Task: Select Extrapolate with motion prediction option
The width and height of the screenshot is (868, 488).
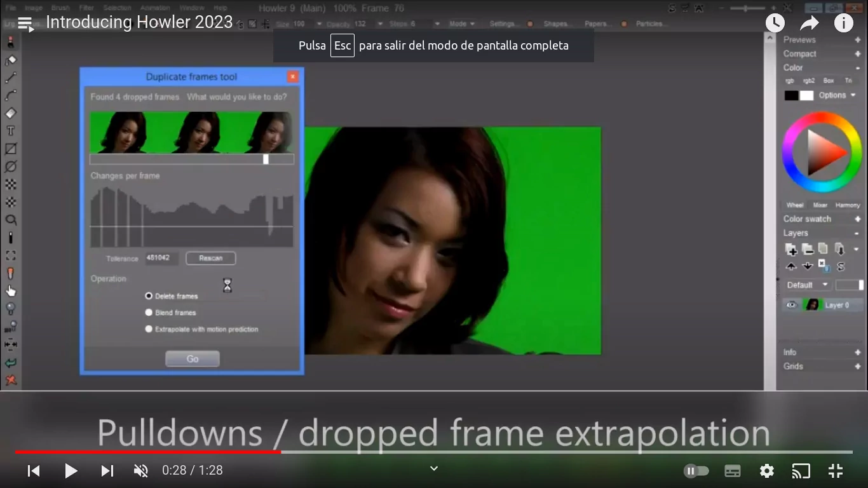Action: (149, 329)
